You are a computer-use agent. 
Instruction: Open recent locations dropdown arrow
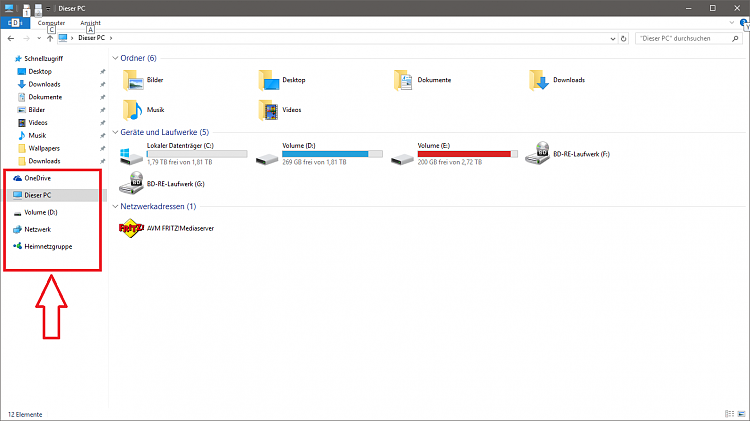point(39,38)
